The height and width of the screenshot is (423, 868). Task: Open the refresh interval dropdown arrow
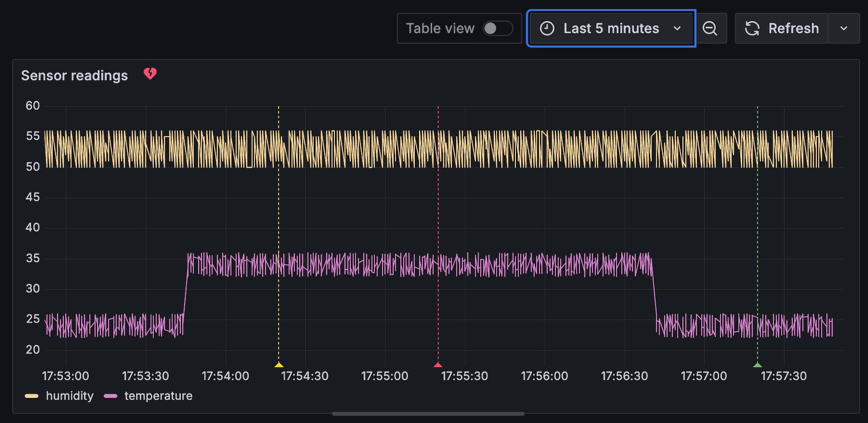pos(844,29)
